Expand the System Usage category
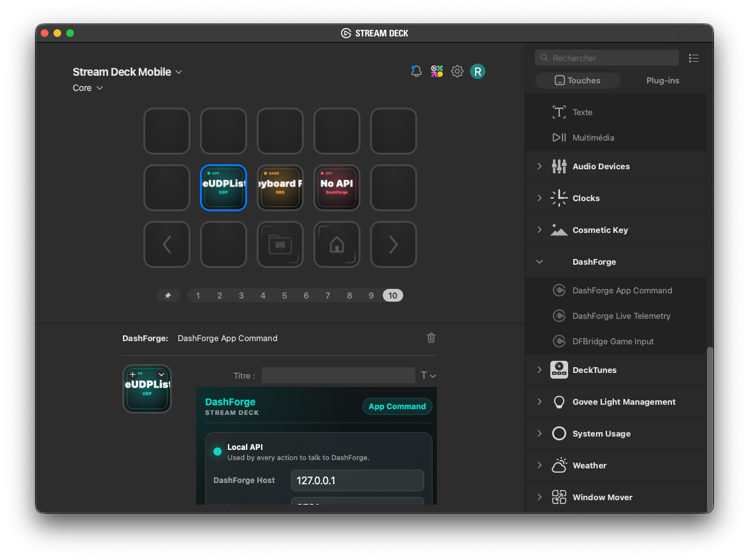The height and width of the screenshot is (560, 749). pyautogui.click(x=539, y=433)
